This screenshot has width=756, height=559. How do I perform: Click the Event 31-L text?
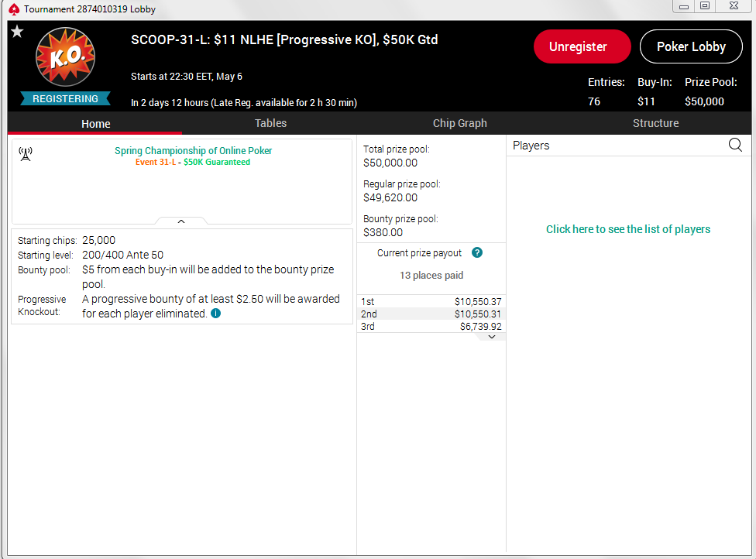[x=155, y=162]
